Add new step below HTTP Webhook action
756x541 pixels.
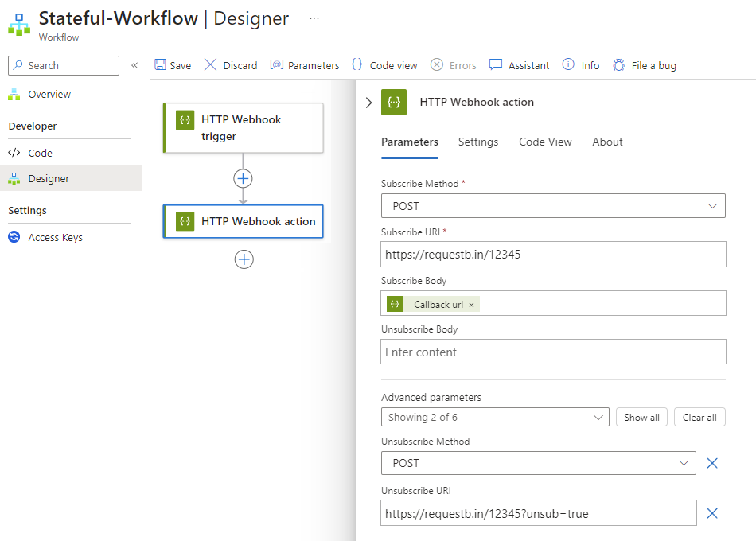(x=244, y=259)
